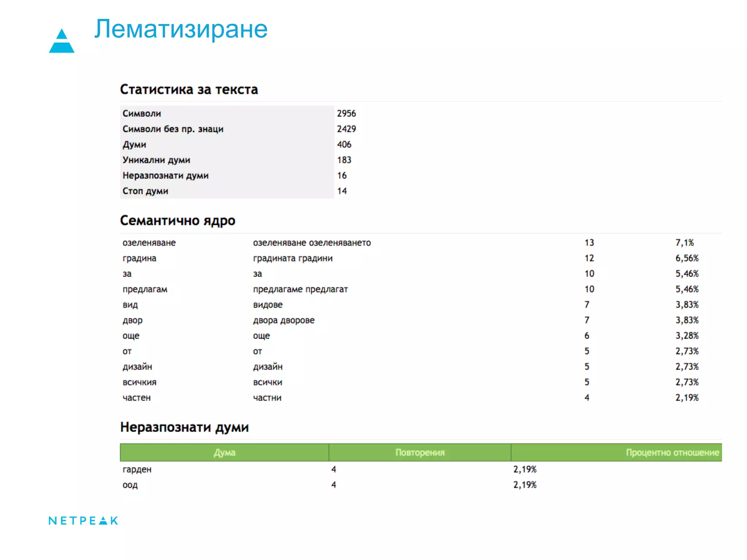The width and height of the screenshot is (747, 560).
Task: Select the percentage 7,1%
Action: pos(684,243)
